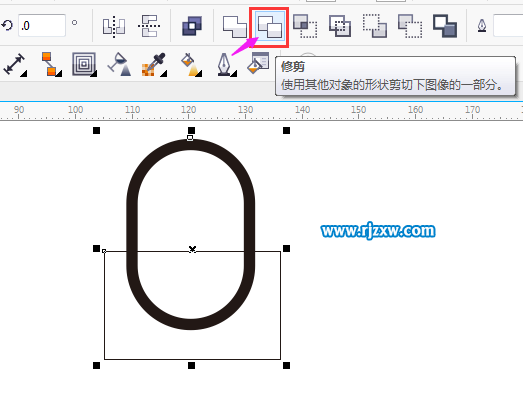523x393 pixels.
Task: Select the Interactive Fill bucket tool
Action: (191, 64)
